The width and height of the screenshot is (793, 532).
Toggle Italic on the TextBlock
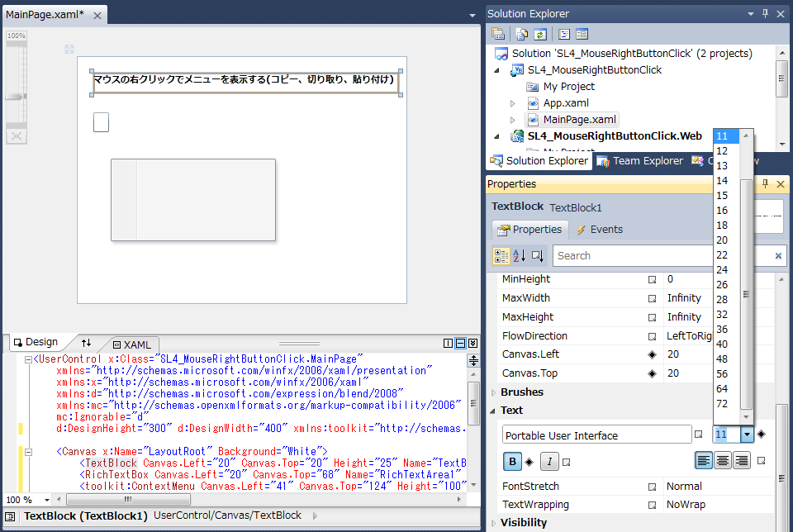click(x=549, y=461)
